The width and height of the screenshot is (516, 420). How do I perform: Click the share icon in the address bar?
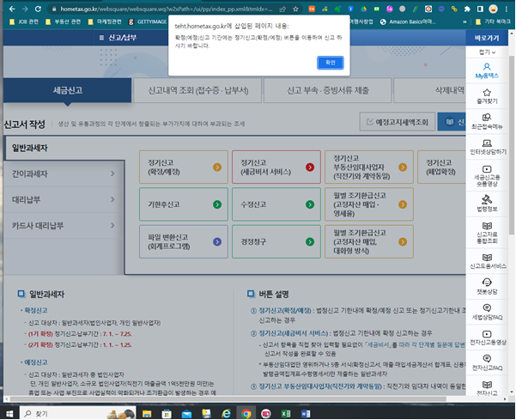(x=282, y=9)
